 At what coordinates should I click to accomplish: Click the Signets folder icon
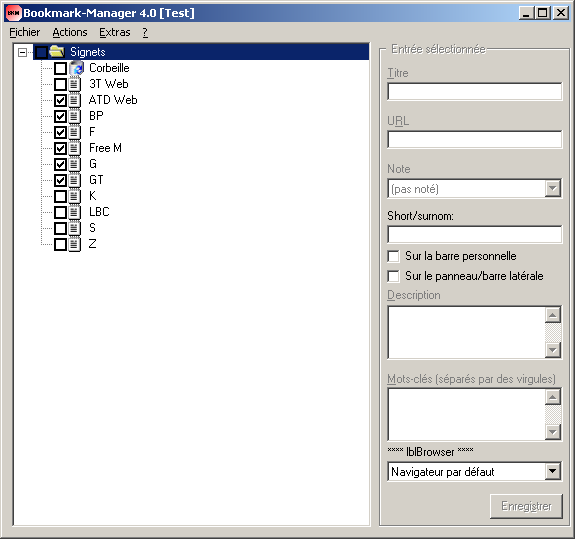click(x=57, y=52)
